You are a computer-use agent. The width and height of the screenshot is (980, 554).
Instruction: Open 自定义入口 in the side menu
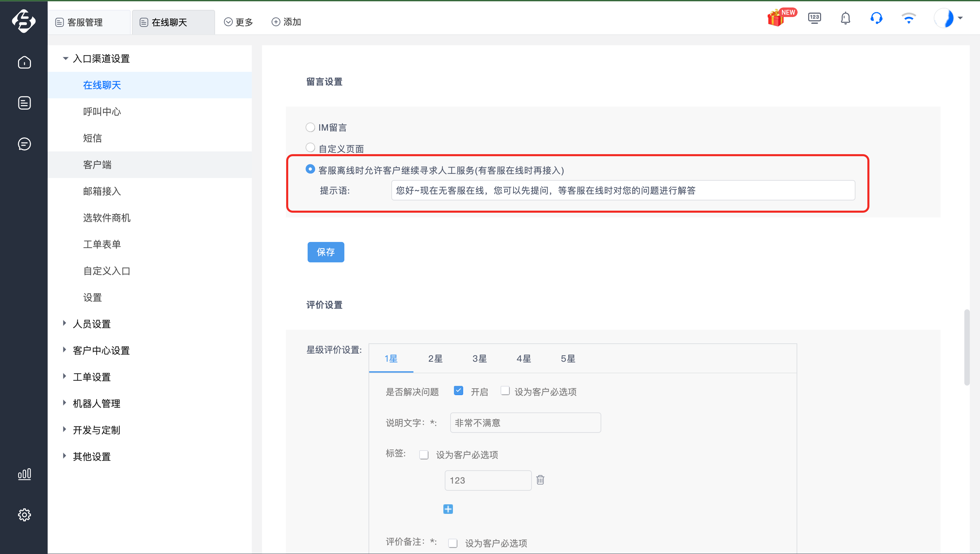click(x=150, y=271)
